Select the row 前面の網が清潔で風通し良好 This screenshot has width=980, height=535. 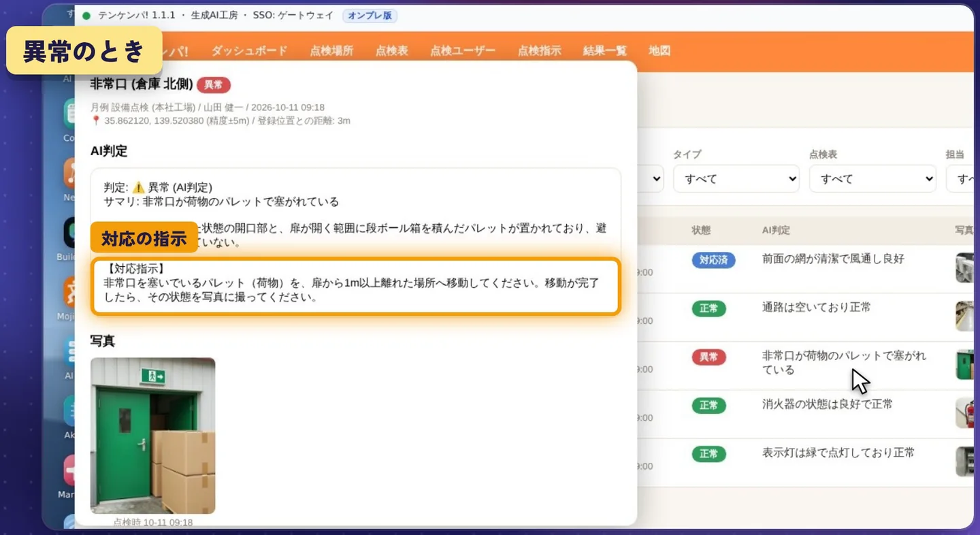click(806, 269)
